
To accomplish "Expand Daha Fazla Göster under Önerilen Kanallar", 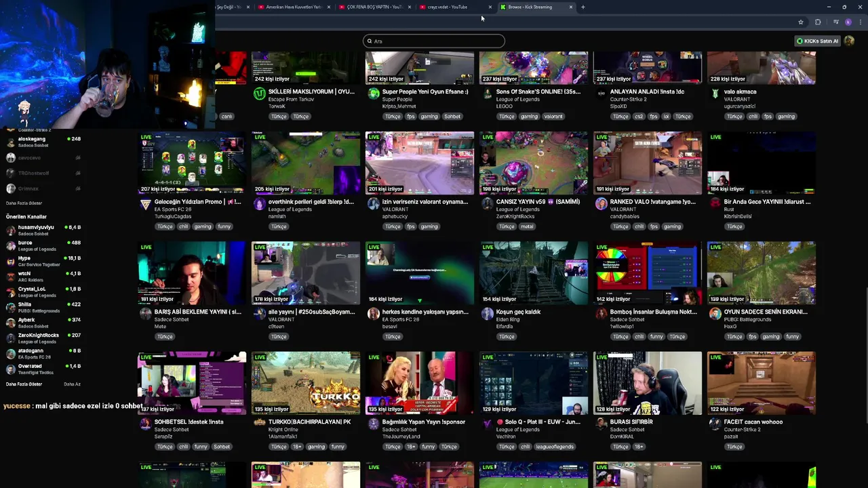I will click(24, 384).
